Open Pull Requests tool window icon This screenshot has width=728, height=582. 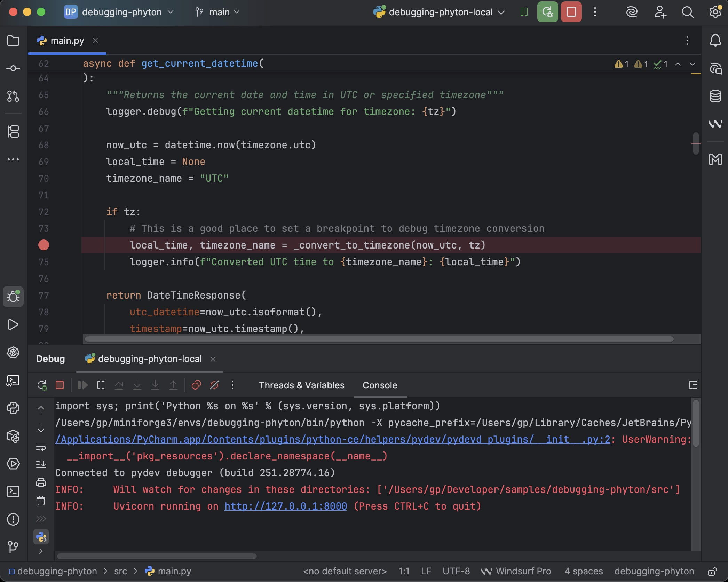click(x=13, y=96)
